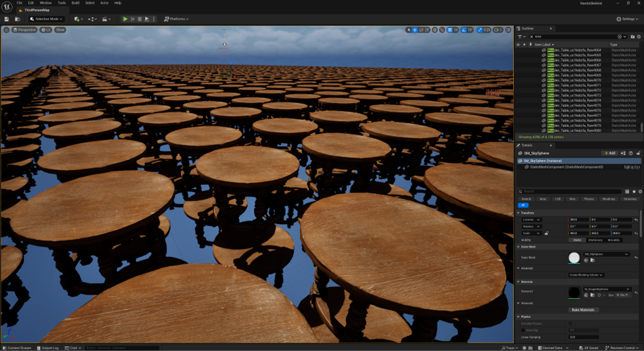Collapse the Transform section
Screen dimensions: 644x351
[x=519, y=213]
